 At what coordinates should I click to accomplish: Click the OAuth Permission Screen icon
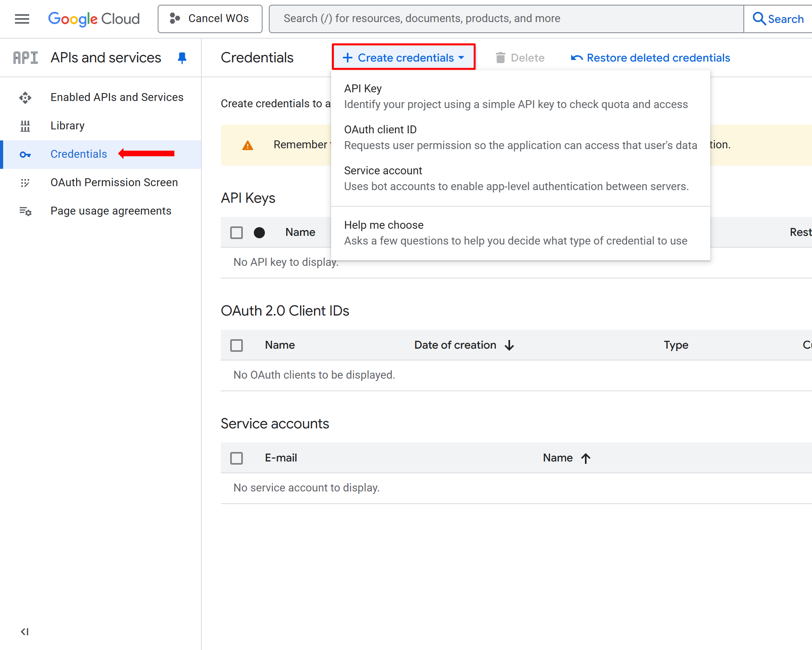25,183
